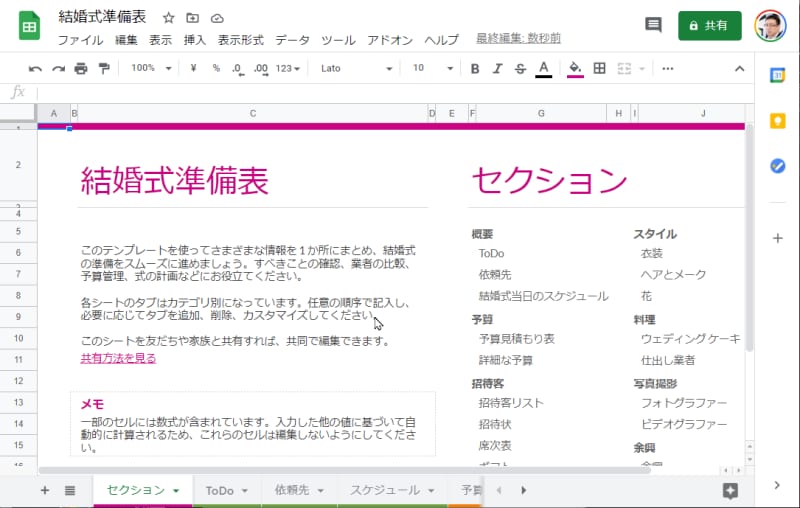This screenshot has height=508, width=800.
Task: Click the green 共有 share button
Action: [709, 26]
